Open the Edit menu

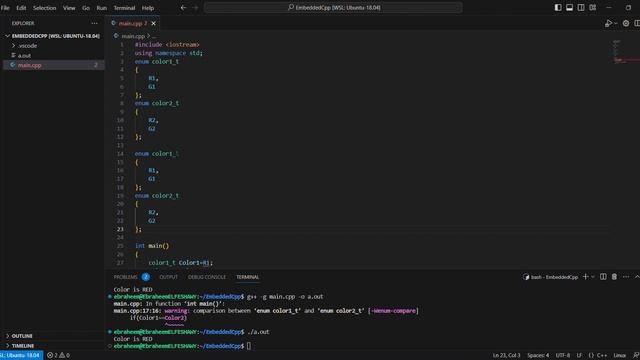(21, 8)
